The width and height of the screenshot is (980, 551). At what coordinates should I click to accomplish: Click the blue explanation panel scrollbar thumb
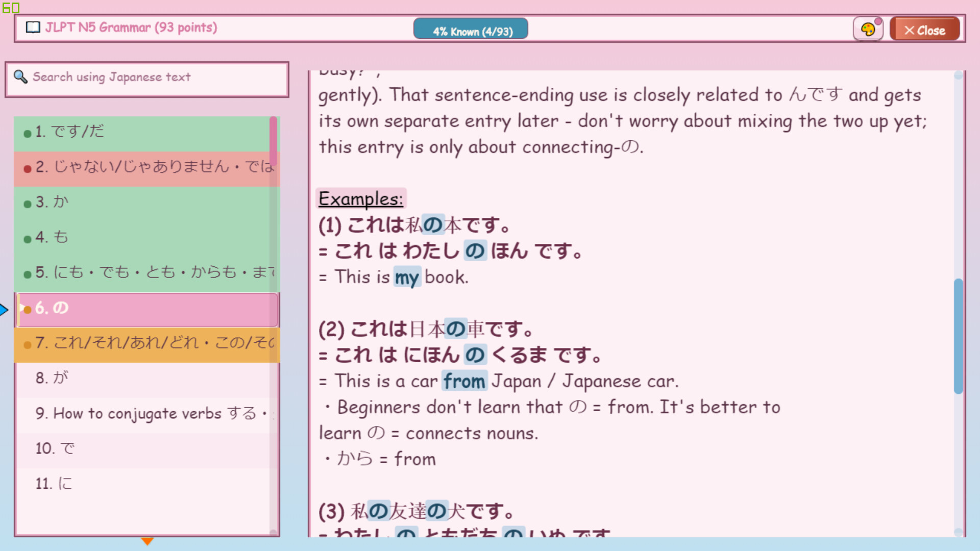coord(958,336)
